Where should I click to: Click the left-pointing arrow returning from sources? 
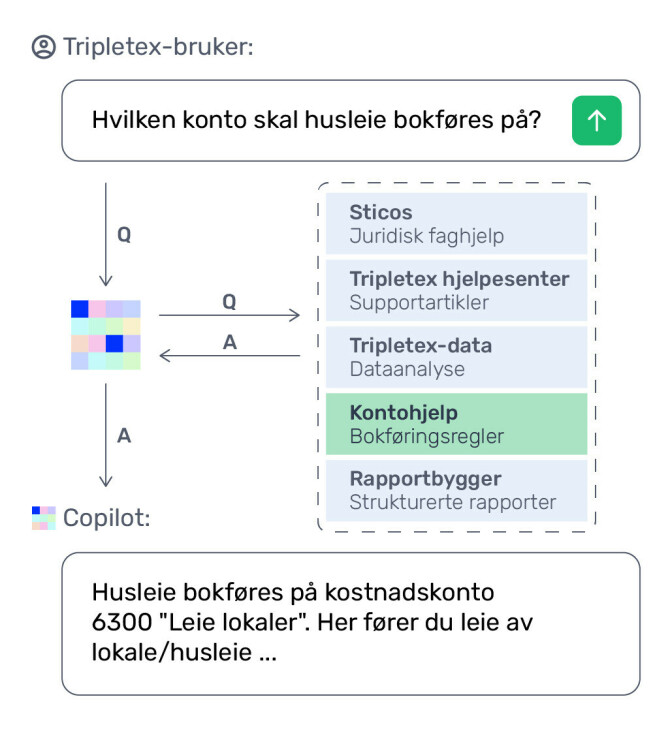pyautogui.click(x=229, y=356)
